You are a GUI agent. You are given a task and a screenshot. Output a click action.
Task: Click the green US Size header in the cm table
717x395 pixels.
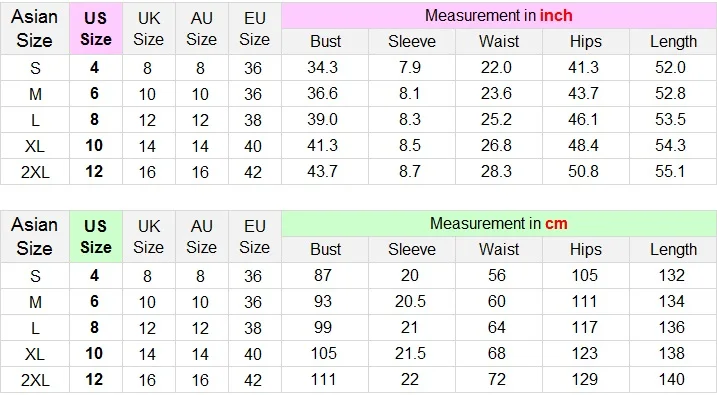pos(96,236)
